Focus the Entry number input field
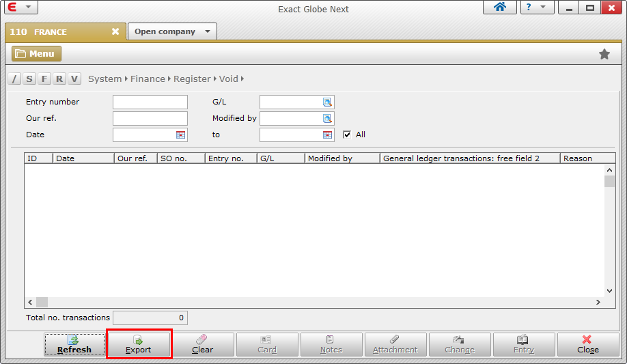Image resolution: width=627 pixels, height=364 pixels. [x=150, y=102]
